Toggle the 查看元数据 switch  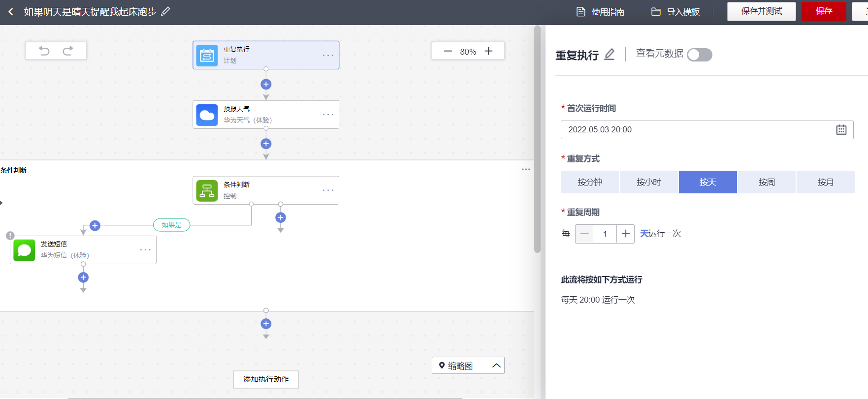[700, 55]
